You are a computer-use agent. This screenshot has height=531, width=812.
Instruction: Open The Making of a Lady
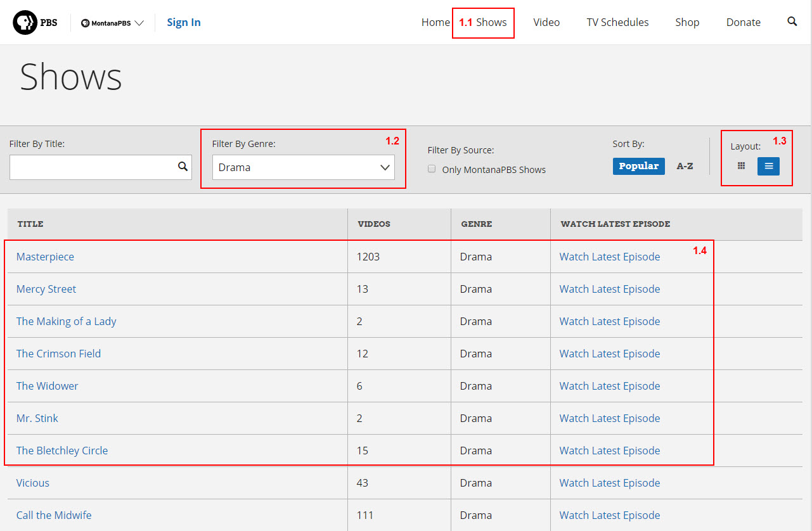click(x=67, y=321)
